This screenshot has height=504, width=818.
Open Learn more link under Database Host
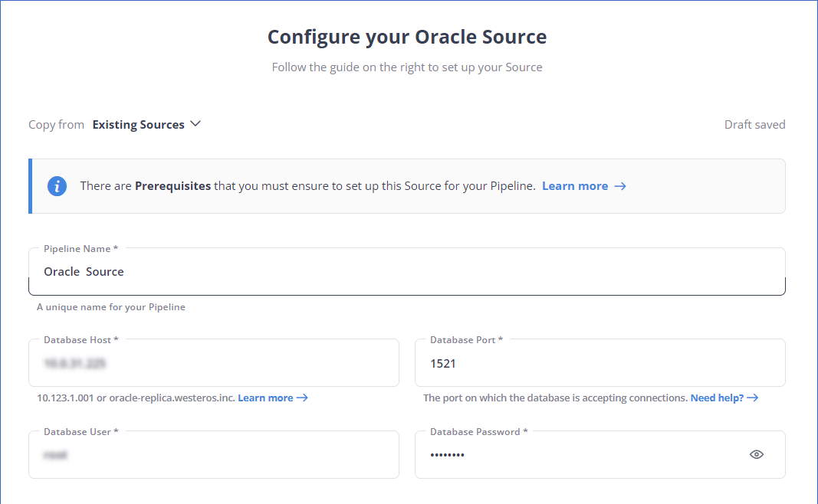[273, 398]
